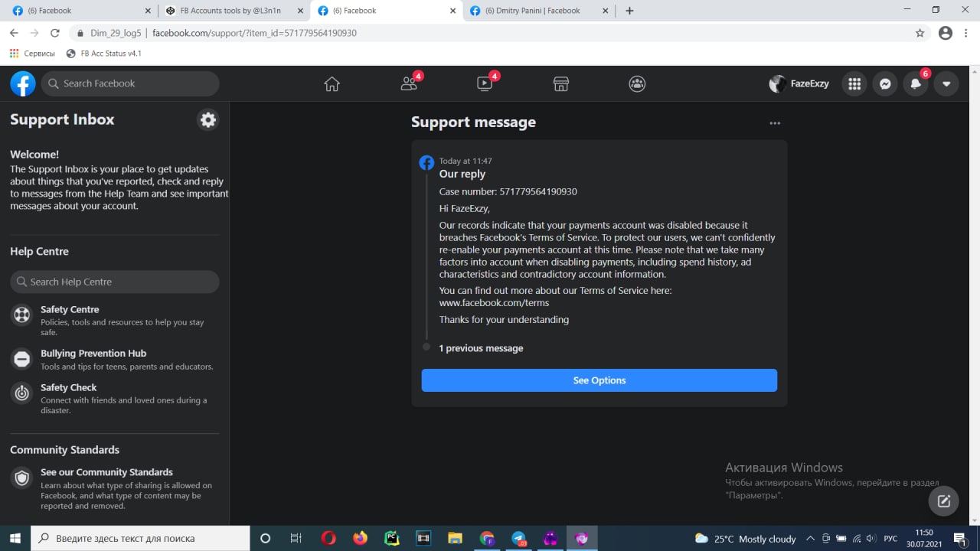Open a new browser tab
This screenshot has height=551, width=980.
click(629, 11)
